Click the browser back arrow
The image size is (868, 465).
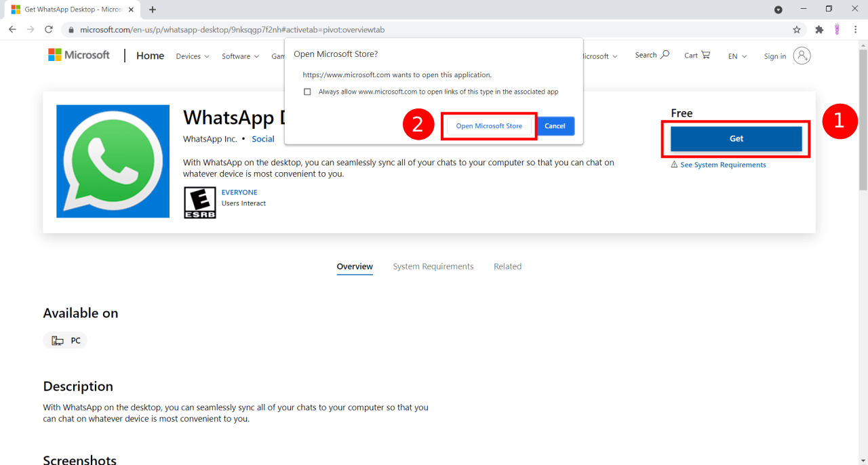(12, 30)
